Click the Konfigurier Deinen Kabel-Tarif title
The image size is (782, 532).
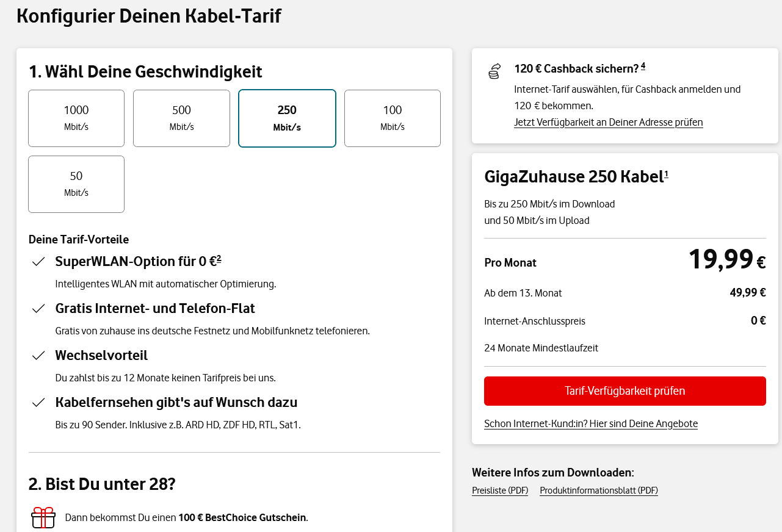tap(149, 16)
